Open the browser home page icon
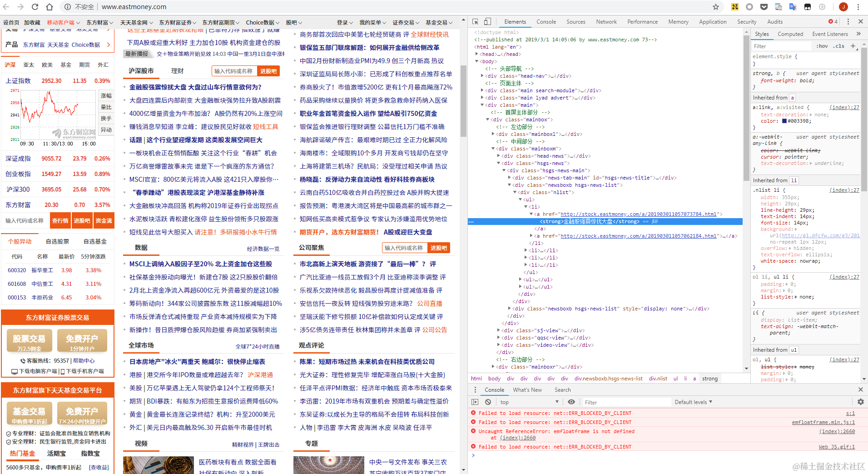Screen dimensions: 868x474 (50, 7)
